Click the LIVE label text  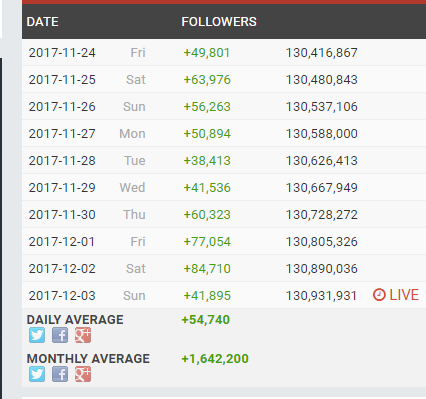(404, 295)
